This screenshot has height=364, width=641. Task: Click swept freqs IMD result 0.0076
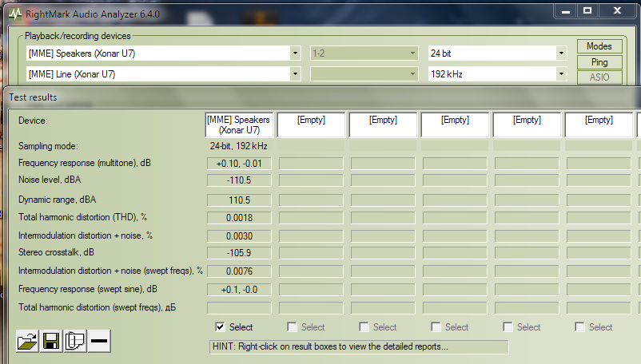(239, 271)
